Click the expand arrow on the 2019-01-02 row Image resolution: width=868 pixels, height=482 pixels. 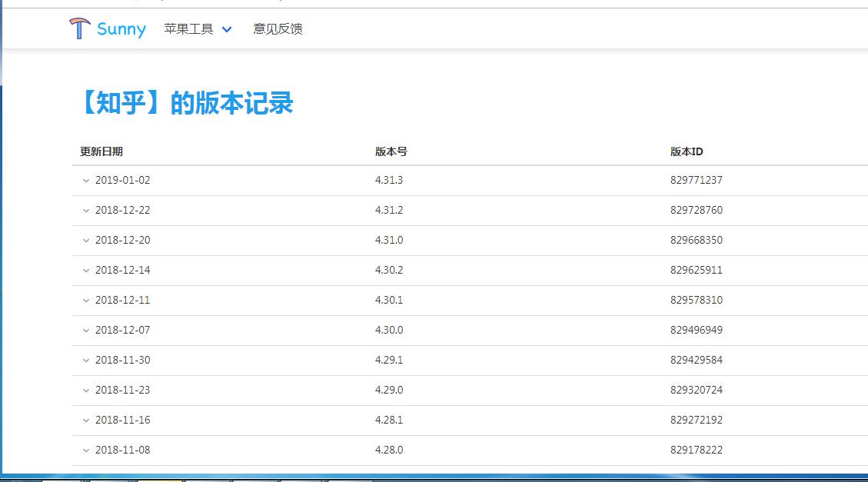pos(85,181)
